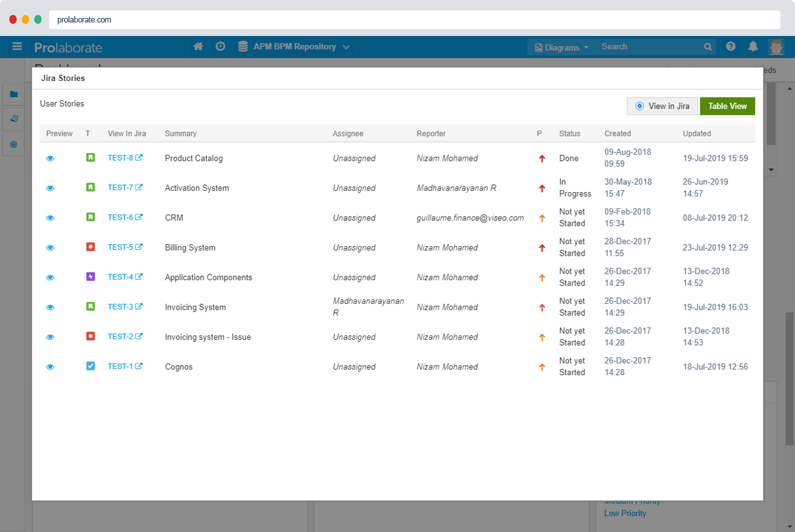Open the user avatar profile icon
This screenshot has width=795, height=532.
(x=776, y=47)
